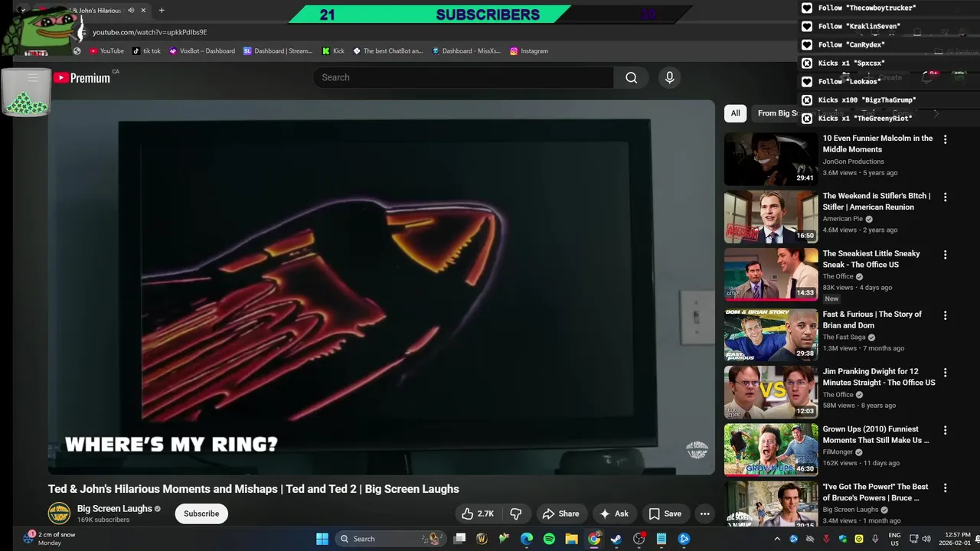Open the Share dialog
The width and height of the screenshot is (980, 551).
(x=560, y=514)
